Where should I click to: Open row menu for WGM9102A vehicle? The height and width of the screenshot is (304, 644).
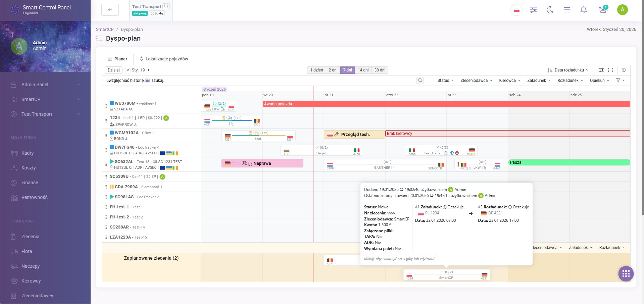106,136
